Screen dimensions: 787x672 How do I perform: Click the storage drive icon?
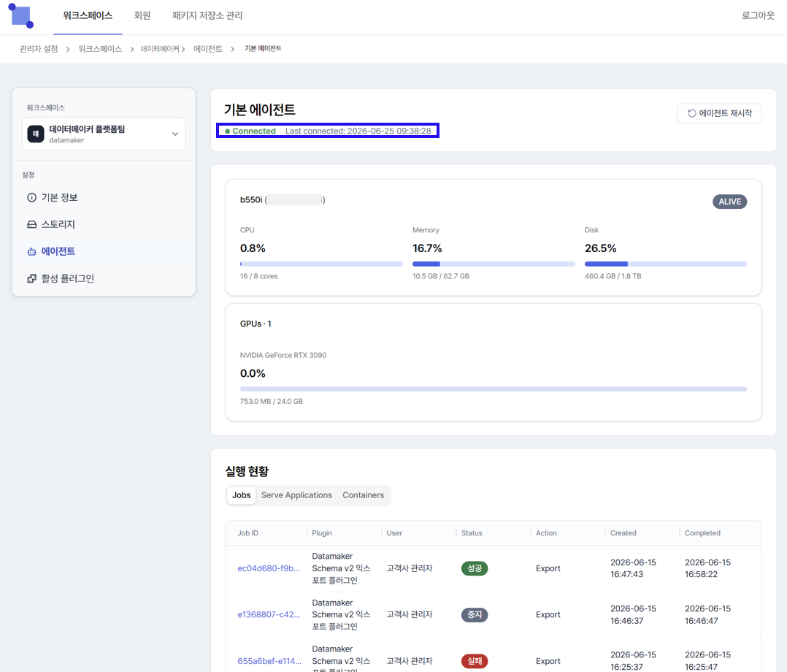(31, 224)
